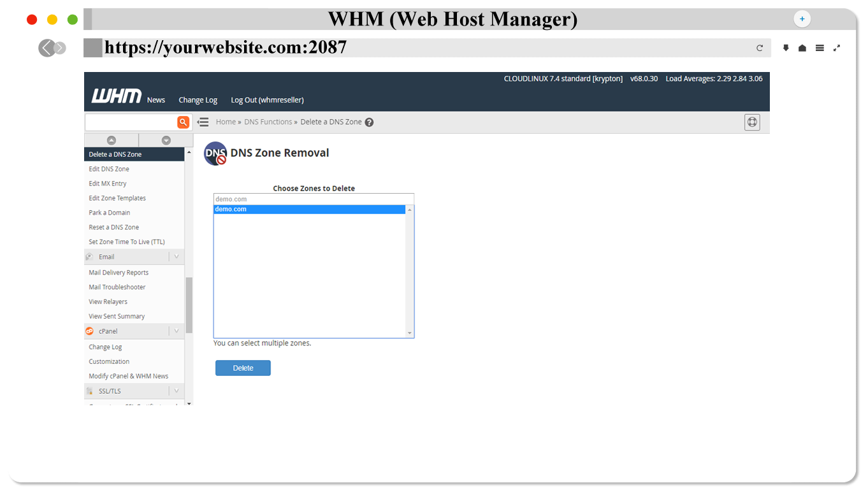The width and height of the screenshot is (868, 490).
Task: Click the sidebar vertical scrollbar thumb
Action: click(189, 305)
